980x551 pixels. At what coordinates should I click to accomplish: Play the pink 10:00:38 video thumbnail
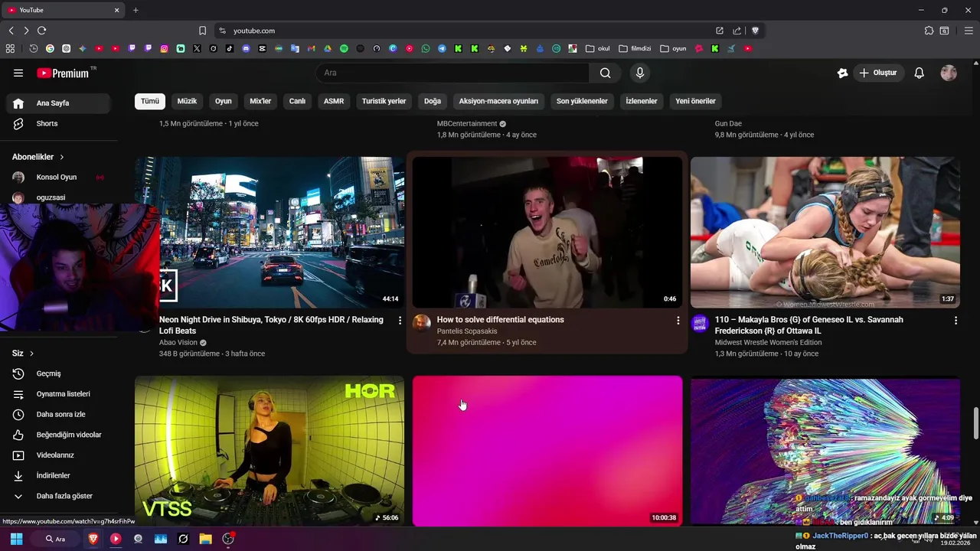point(547,450)
